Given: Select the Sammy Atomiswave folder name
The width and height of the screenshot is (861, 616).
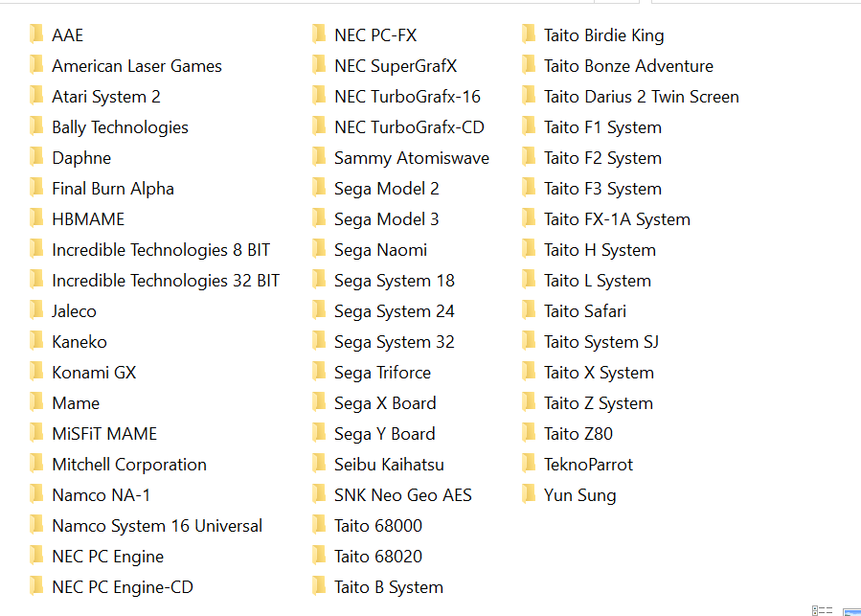Looking at the screenshot, I should tap(411, 158).
